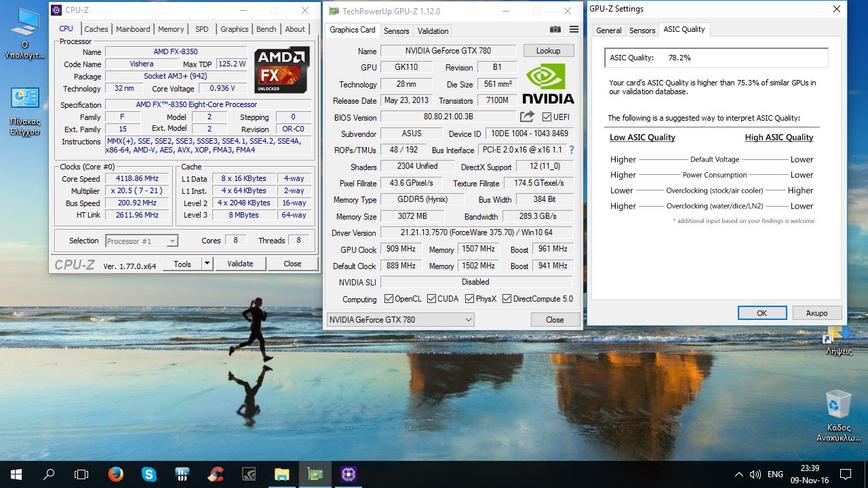The image size is (868, 488).
Task: Launch Firefox from the taskbar
Action: pos(116,474)
